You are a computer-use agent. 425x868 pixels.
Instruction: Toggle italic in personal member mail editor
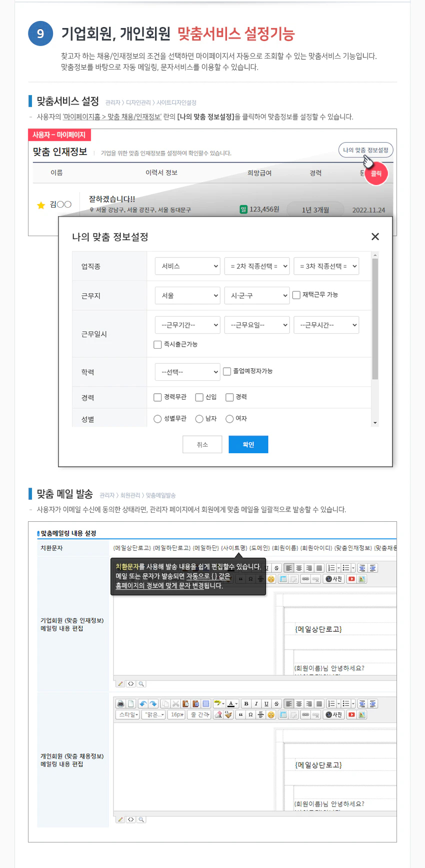click(x=256, y=703)
